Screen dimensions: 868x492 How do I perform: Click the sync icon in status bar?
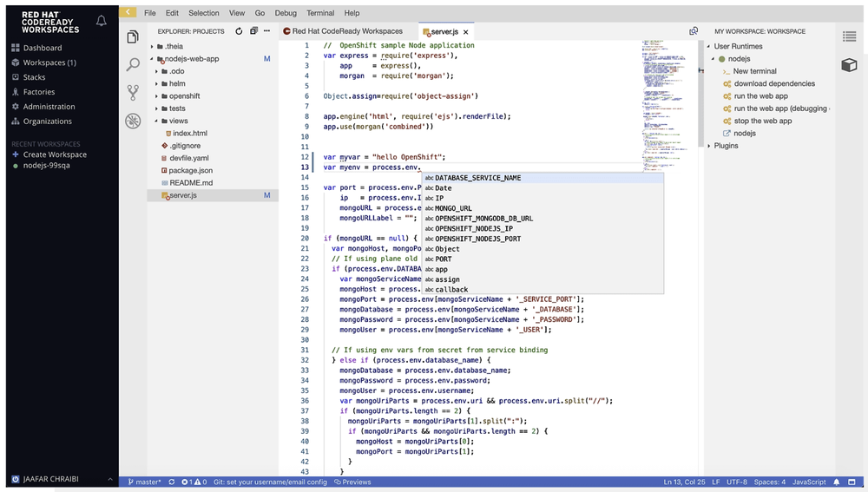[172, 482]
